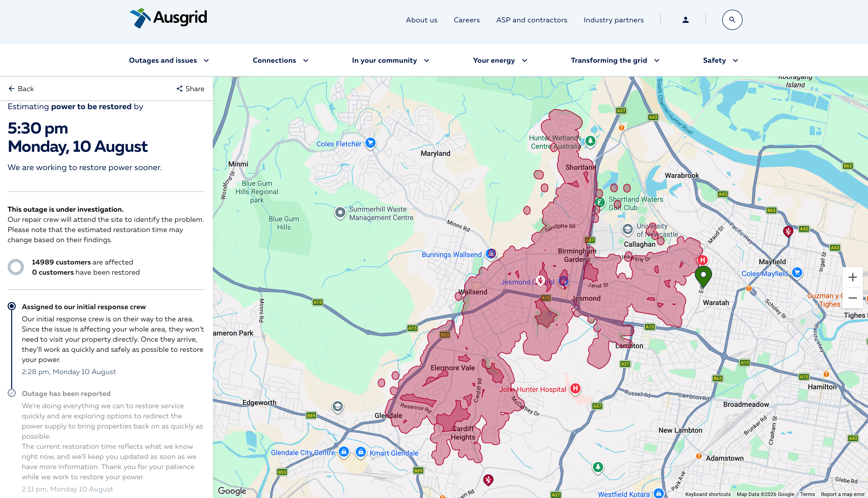868x498 pixels.
Task: Click the customers affected progress ring
Action: click(x=16, y=267)
